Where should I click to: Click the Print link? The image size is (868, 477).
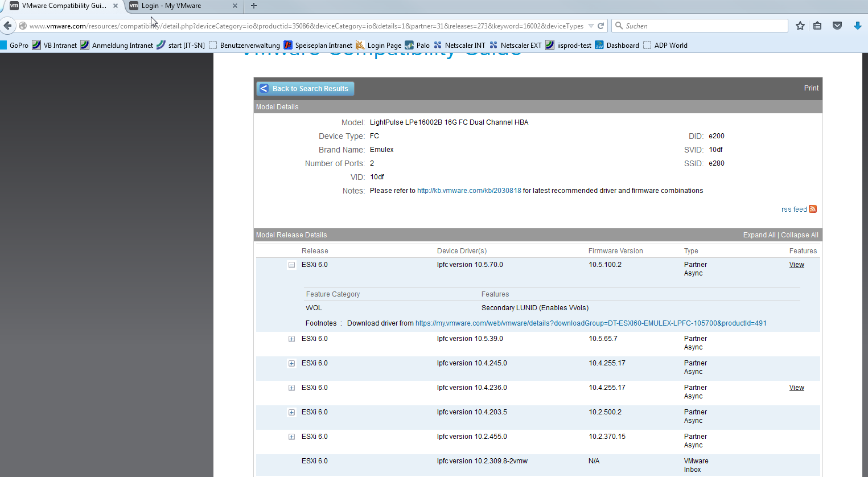point(811,88)
